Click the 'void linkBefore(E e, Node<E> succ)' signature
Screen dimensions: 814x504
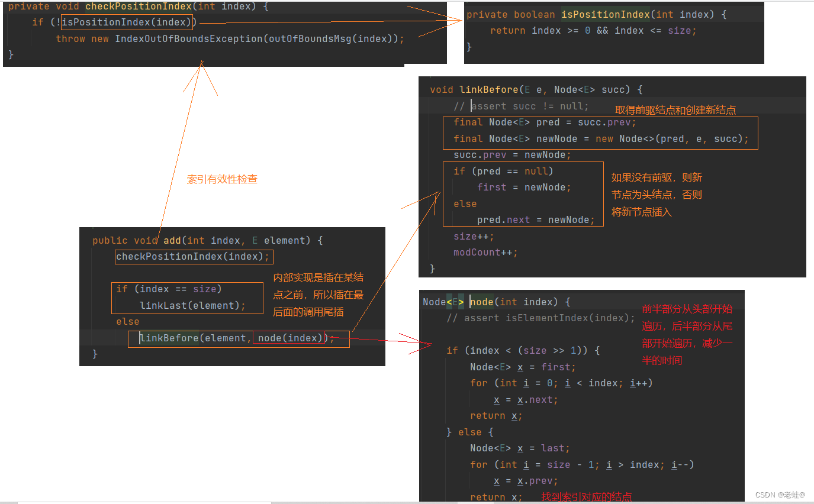click(x=536, y=90)
